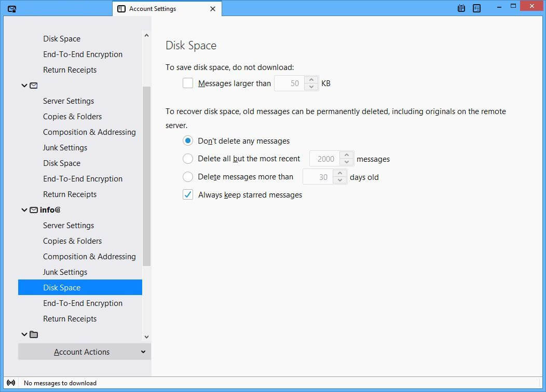Image resolution: width=546 pixels, height=392 pixels.
Task: Minimize the Thunderbird window
Action: (499, 6)
